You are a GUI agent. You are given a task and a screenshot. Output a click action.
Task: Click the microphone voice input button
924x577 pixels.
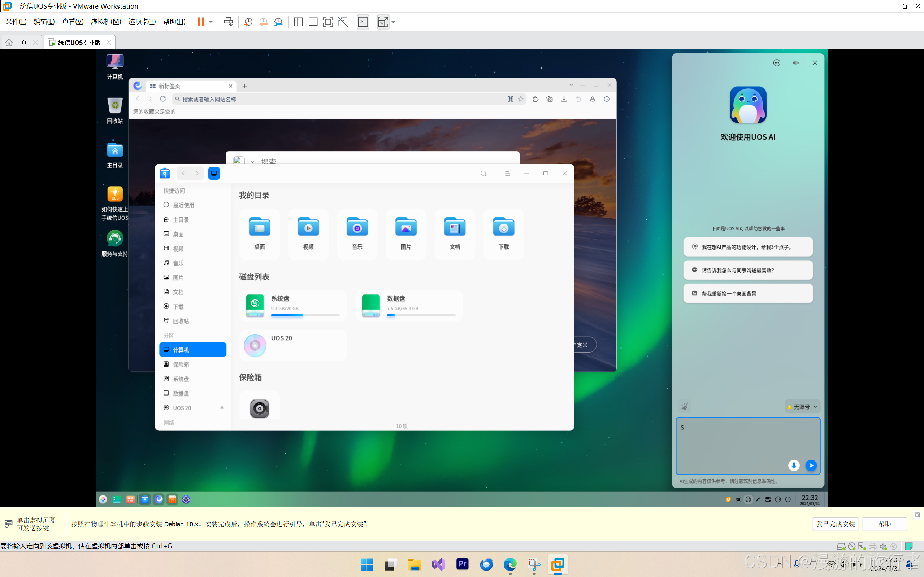pos(794,465)
